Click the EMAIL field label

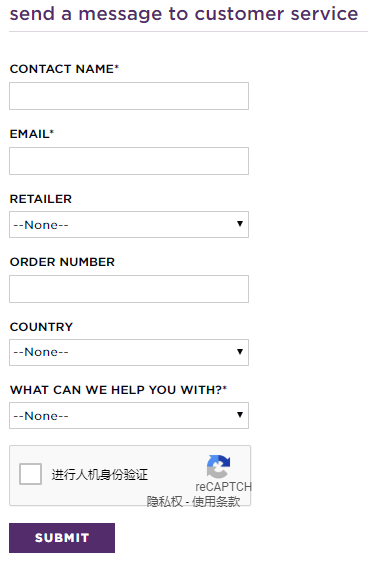click(x=32, y=134)
